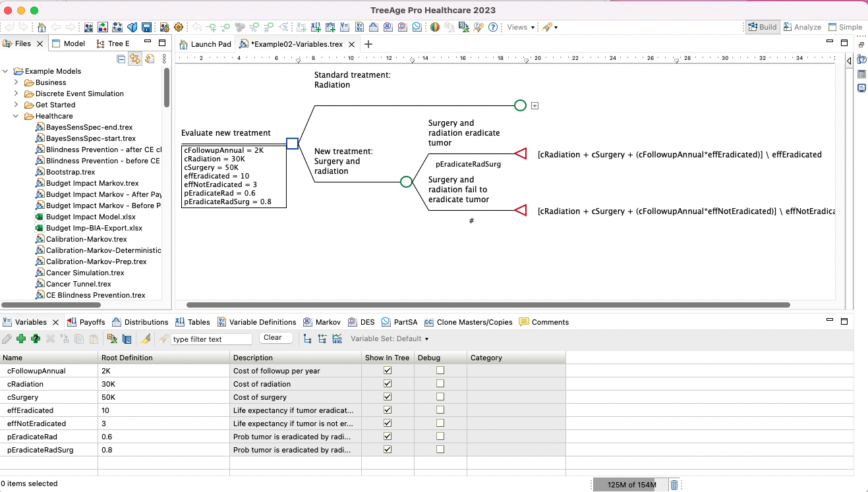
Task: Open the Launch Pad tab
Action: point(205,43)
